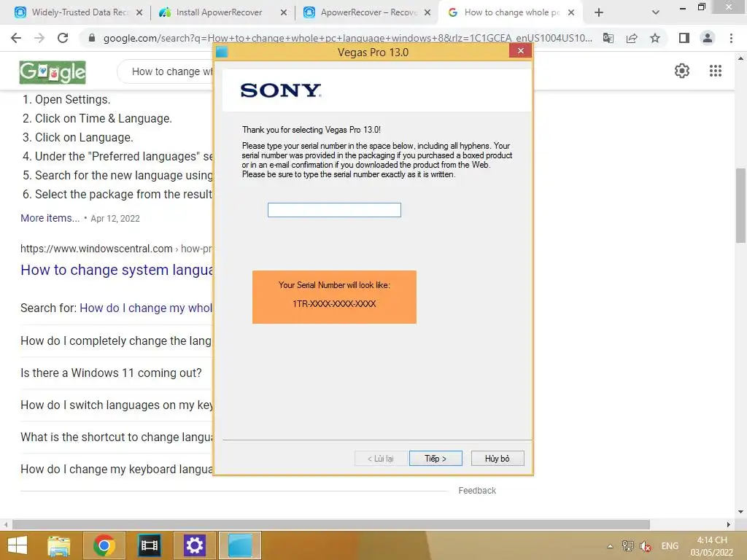
Task: Expand How do I change my keyboard language
Action: click(116, 469)
